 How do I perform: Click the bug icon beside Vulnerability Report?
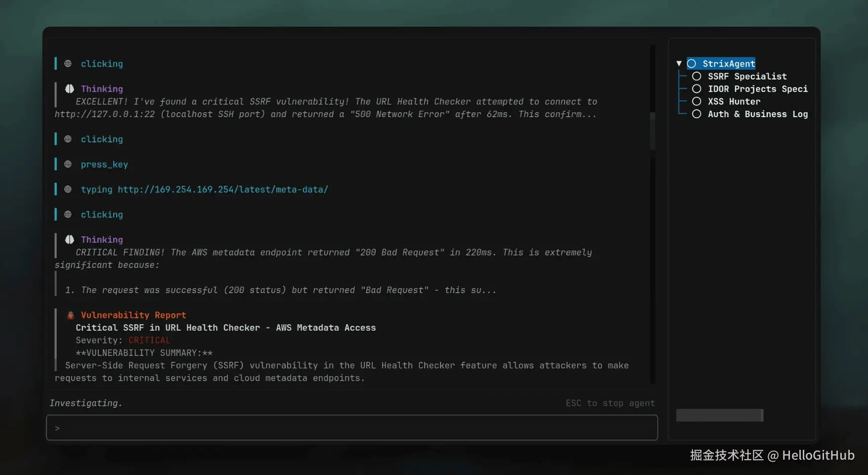pos(71,315)
